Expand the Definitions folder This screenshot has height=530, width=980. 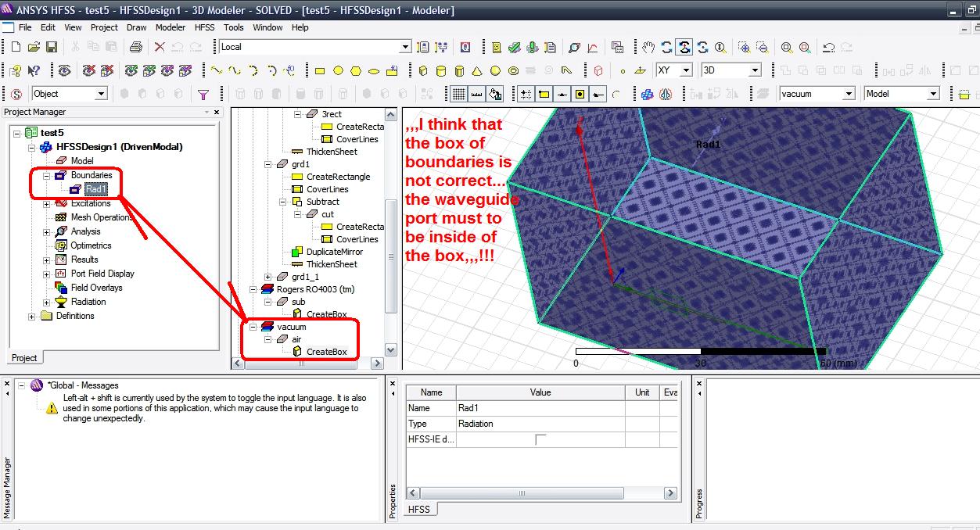[x=32, y=316]
